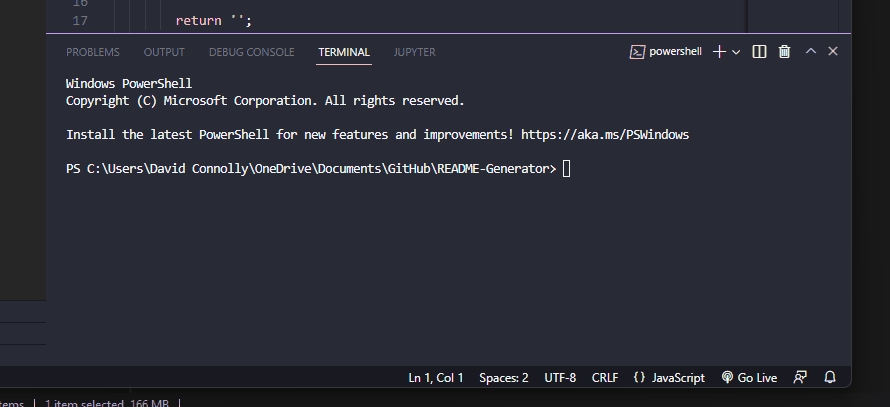
Task: Click the Copyright Microsoft Corporation line
Action: coord(265,101)
